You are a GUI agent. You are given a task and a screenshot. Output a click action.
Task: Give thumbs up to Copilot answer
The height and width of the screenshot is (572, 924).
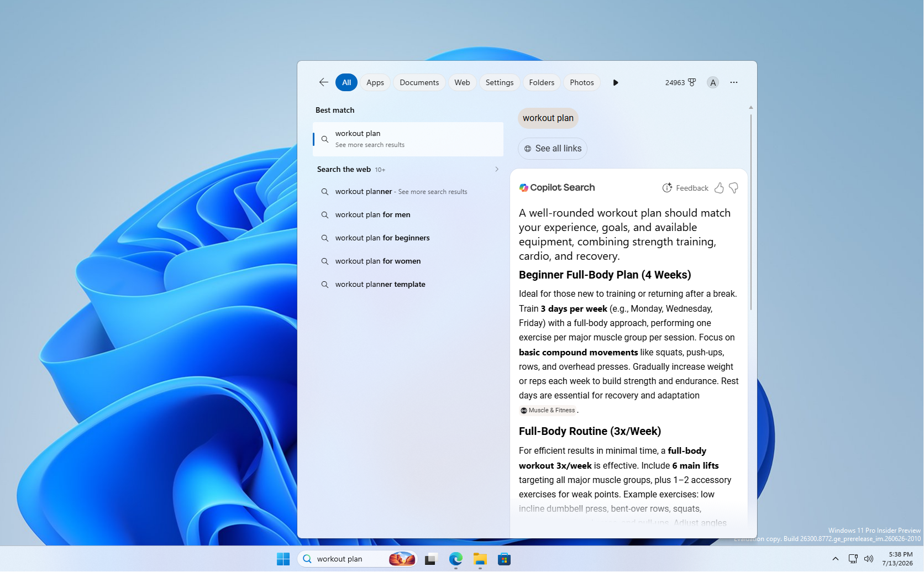click(x=719, y=188)
